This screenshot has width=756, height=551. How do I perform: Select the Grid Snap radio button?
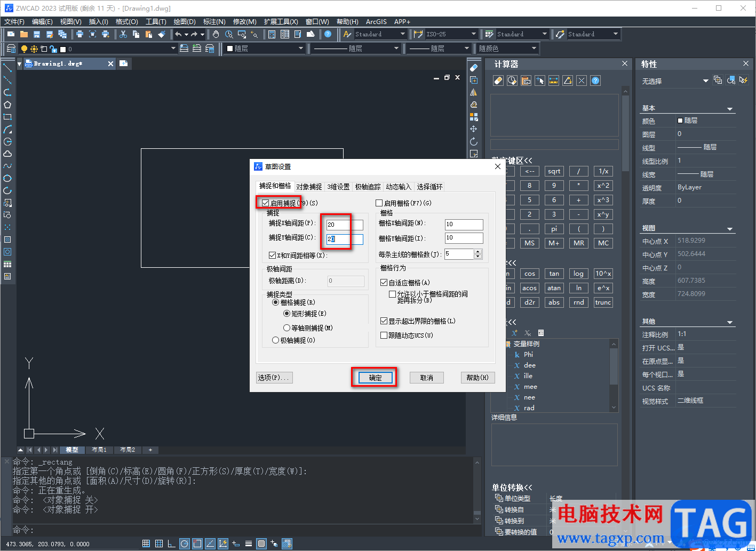point(276,302)
